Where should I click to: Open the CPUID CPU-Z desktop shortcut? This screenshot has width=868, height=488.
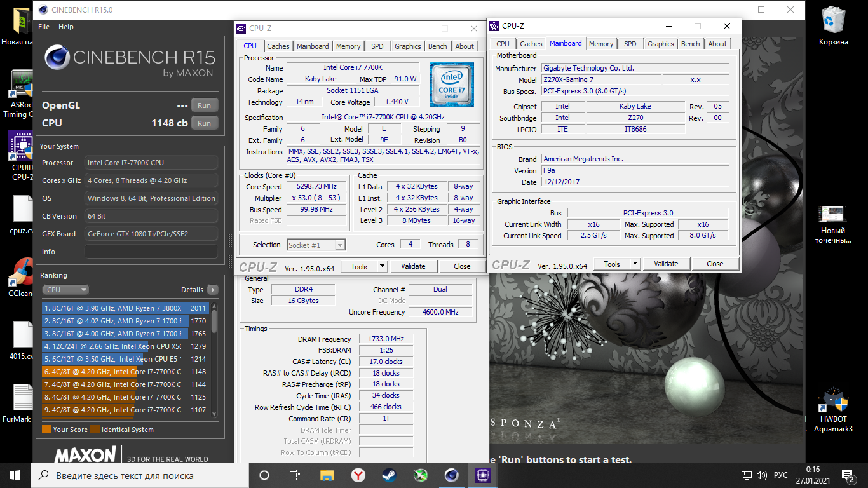coord(22,156)
